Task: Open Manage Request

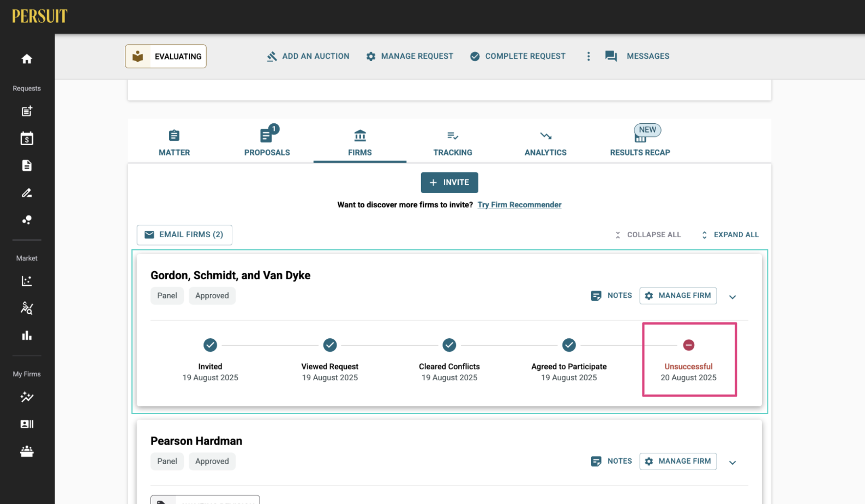Action: pyautogui.click(x=410, y=56)
